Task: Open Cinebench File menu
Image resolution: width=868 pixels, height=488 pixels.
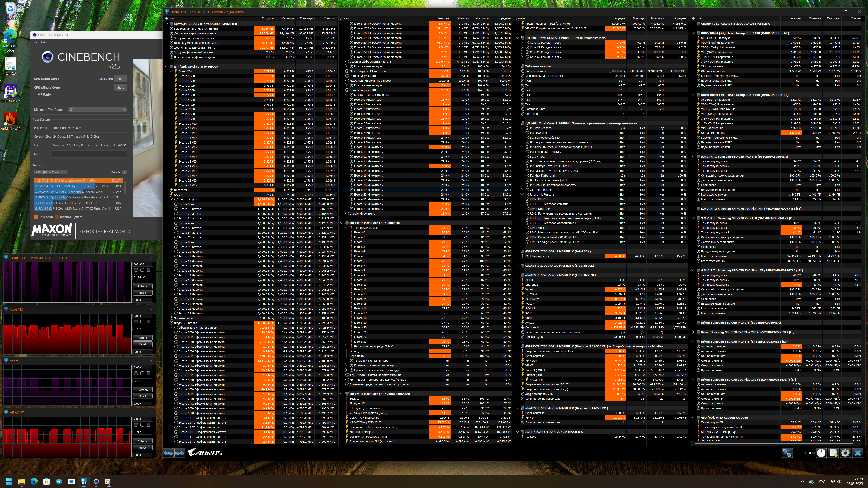Action: point(35,42)
